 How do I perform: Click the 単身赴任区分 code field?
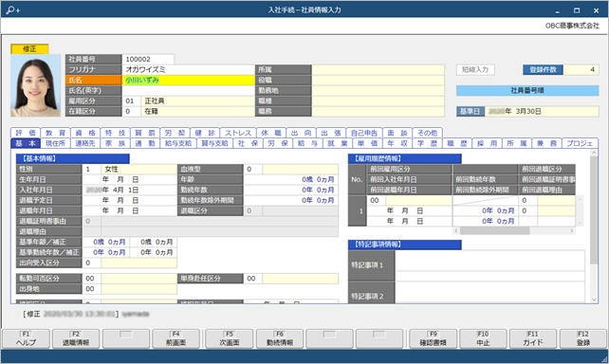253,279
